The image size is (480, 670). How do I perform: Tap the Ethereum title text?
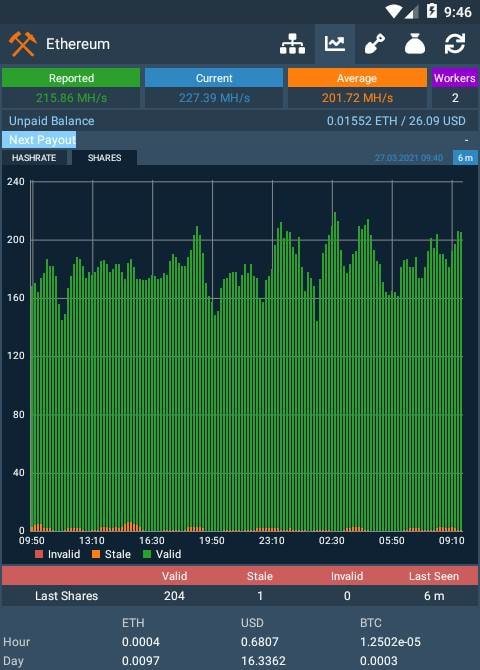(78, 44)
